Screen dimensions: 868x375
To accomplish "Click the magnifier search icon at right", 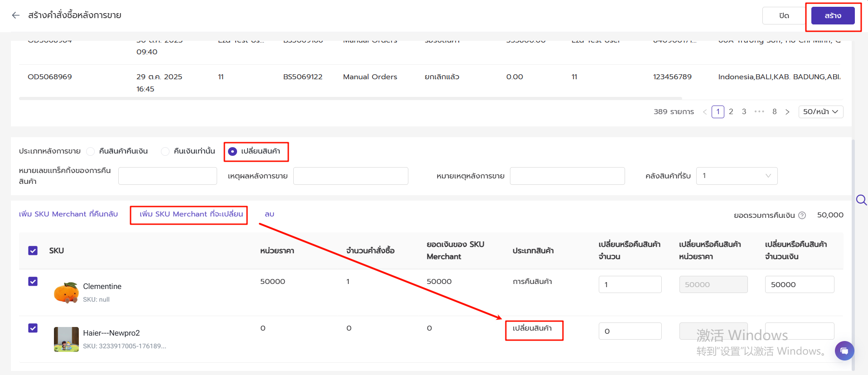I will coord(861,200).
